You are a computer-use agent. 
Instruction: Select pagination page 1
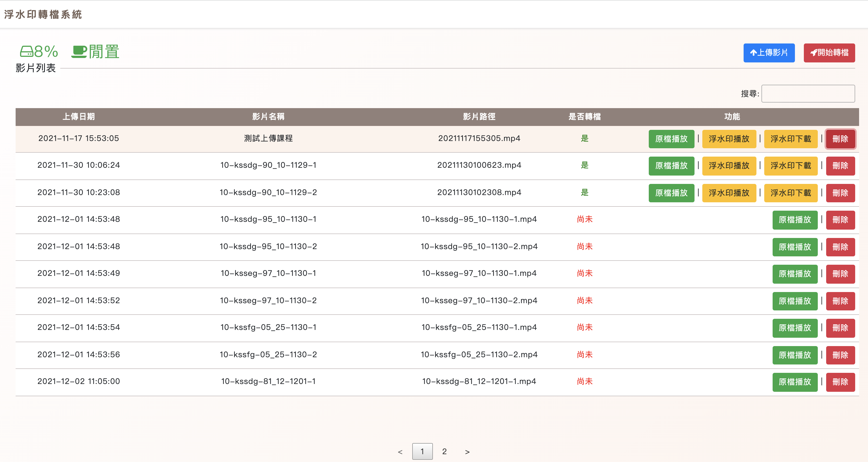click(x=422, y=452)
